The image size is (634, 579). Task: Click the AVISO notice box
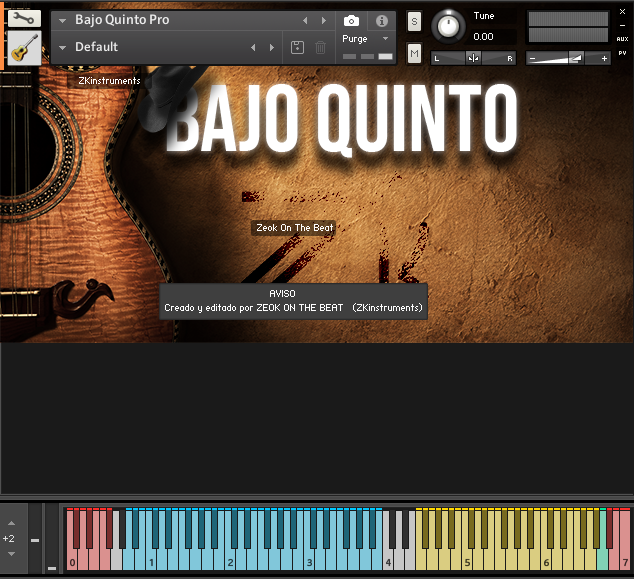tap(294, 301)
